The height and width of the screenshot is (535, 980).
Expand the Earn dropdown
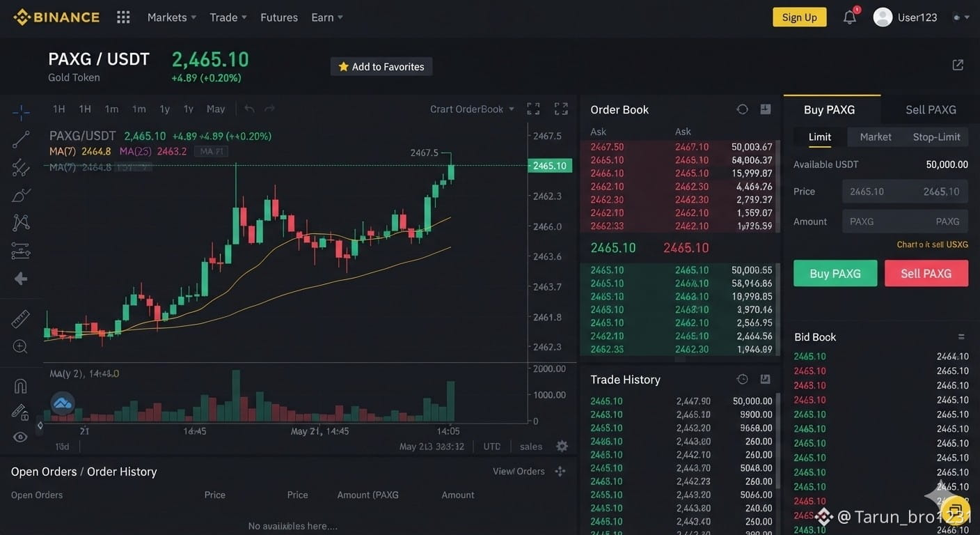coord(327,17)
